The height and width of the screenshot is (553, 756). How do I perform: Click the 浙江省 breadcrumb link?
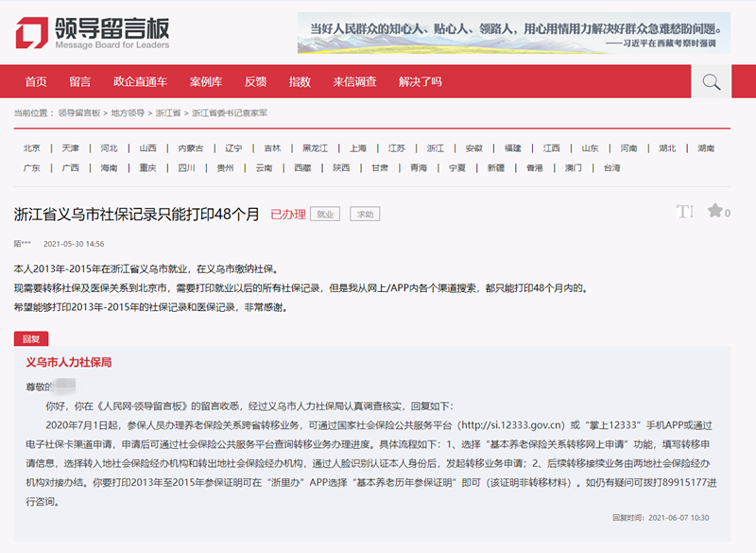(x=168, y=112)
